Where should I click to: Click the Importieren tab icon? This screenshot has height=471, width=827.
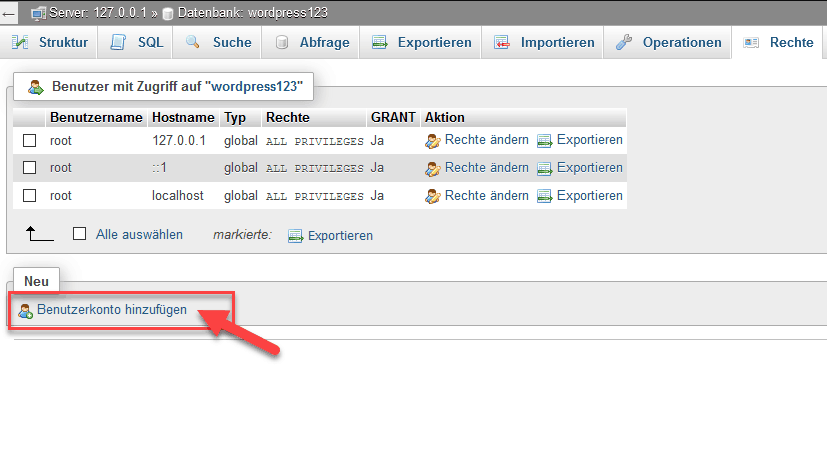pos(502,43)
